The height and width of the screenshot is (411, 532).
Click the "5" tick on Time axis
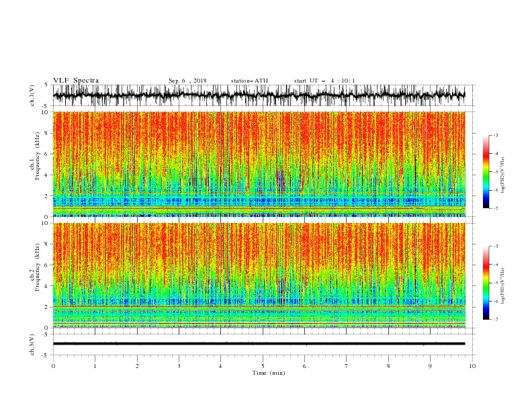263,366
